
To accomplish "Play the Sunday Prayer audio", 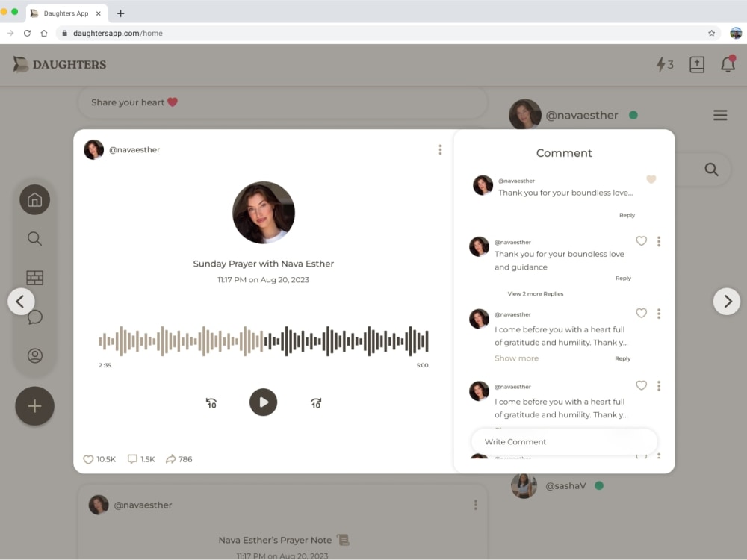I will pyautogui.click(x=264, y=402).
